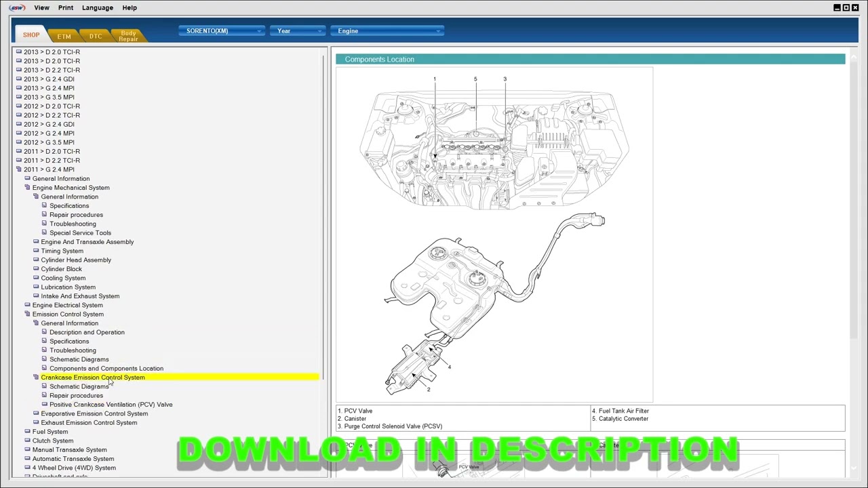868x488 pixels.
Task: Switch to the Body Repair tab
Action: (x=128, y=36)
